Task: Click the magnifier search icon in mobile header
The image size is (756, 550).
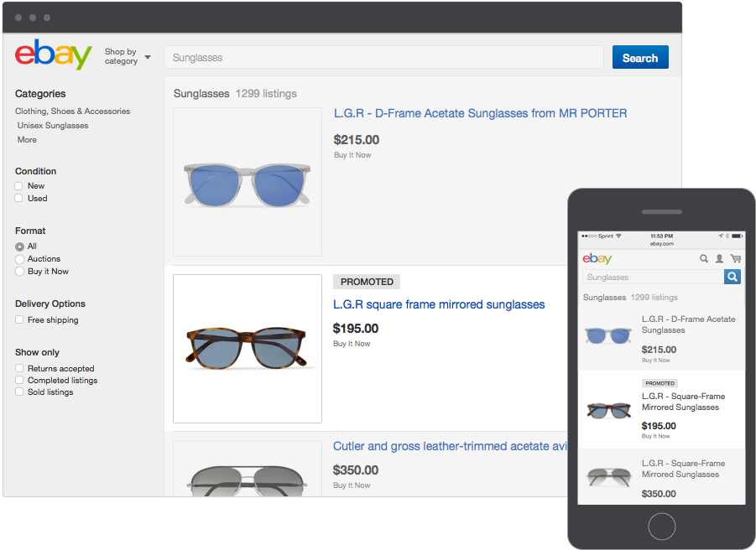Action: point(704,258)
